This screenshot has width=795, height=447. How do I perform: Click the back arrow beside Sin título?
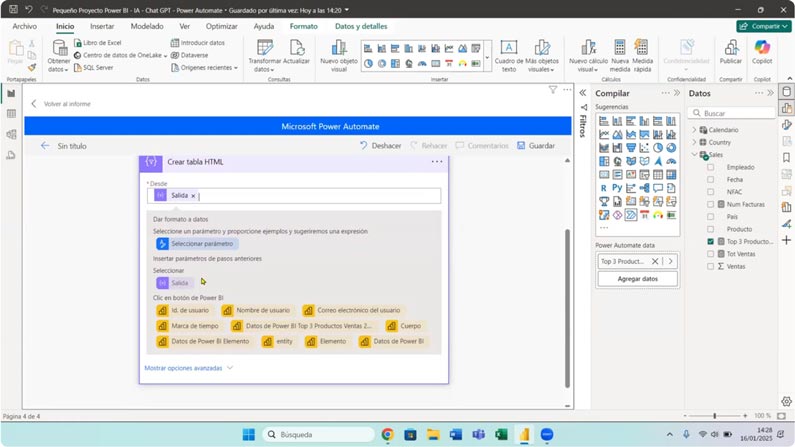45,146
